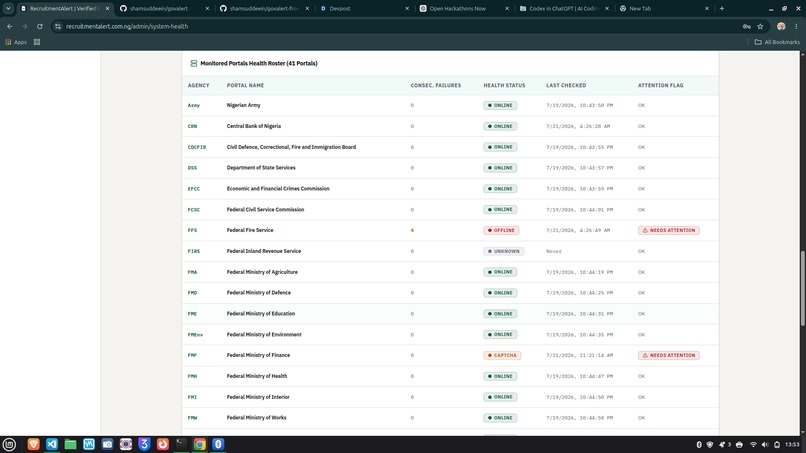Open site information icon in address bar
This screenshot has width=806, height=453.
pyautogui.click(x=58, y=26)
